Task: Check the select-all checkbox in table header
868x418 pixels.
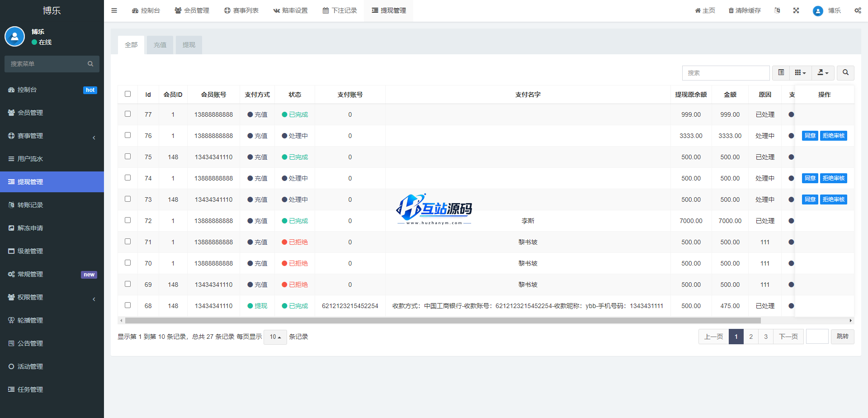Action: click(127, 94)
